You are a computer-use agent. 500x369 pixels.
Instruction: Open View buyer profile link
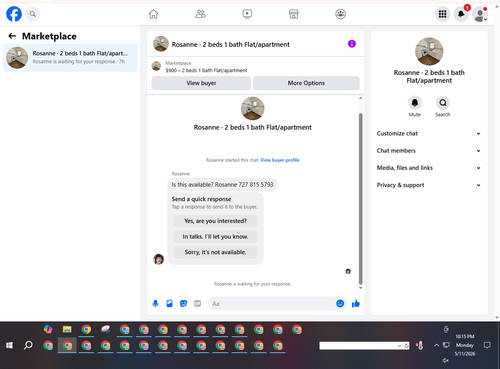coord(280,160)
